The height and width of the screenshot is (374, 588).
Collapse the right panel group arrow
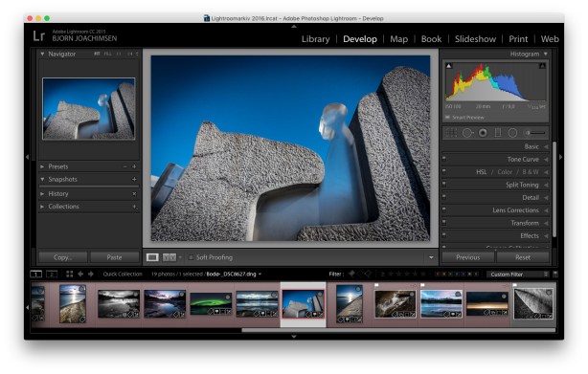[560, 157]
